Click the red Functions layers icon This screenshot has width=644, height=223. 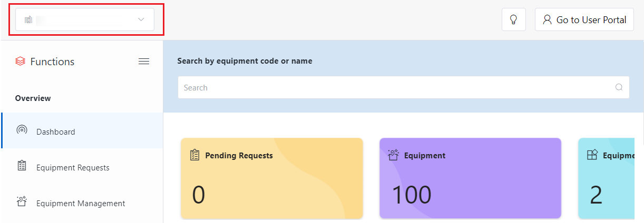pos(20,62)
